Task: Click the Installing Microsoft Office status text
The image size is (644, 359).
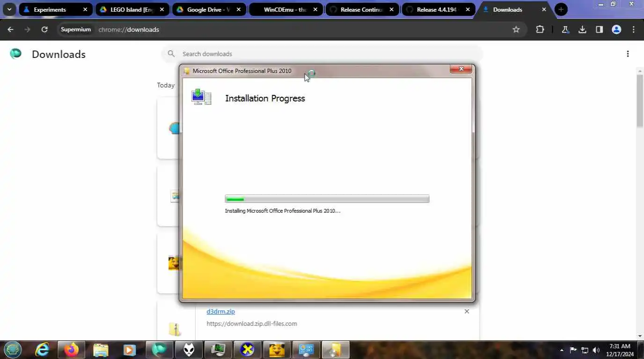Action: (x=283, y=211)
